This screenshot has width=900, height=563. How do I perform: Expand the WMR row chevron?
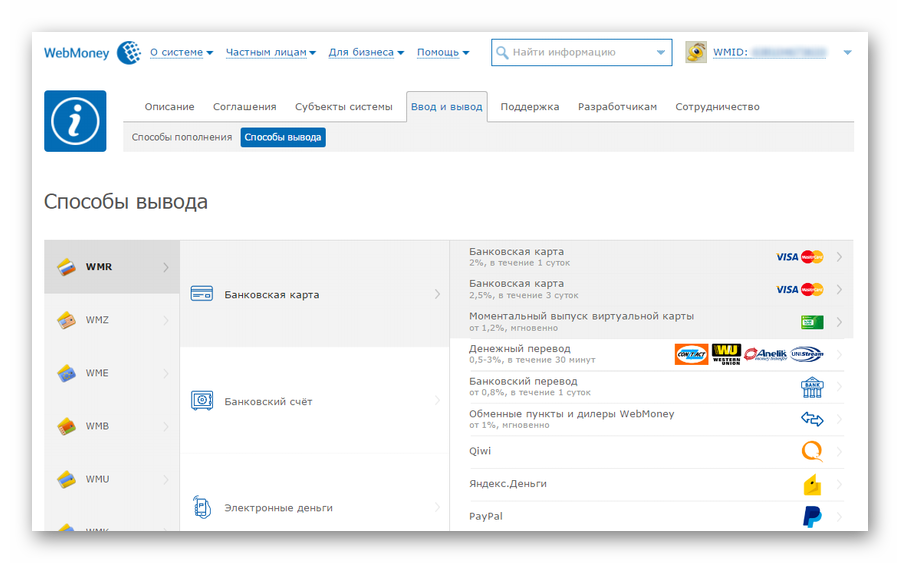click(166, 267)
